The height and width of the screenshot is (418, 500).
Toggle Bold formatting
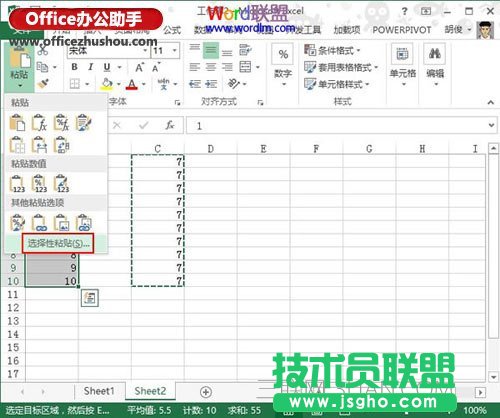75,67
